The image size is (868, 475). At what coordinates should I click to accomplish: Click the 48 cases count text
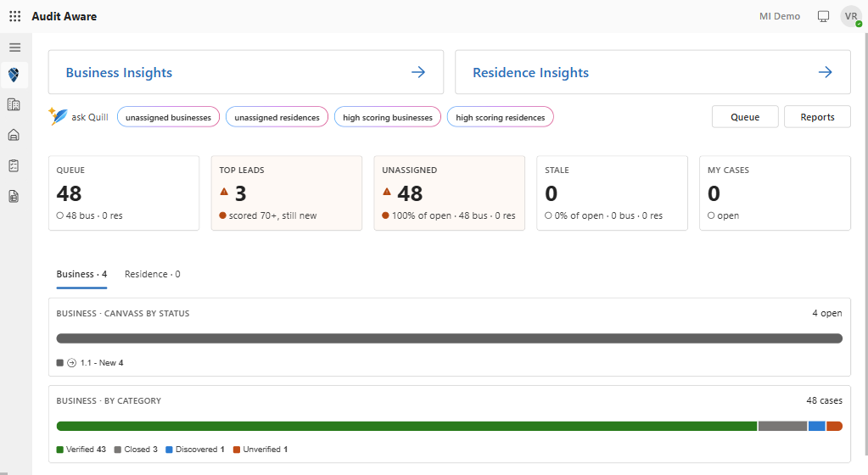[x=824, y=401]
